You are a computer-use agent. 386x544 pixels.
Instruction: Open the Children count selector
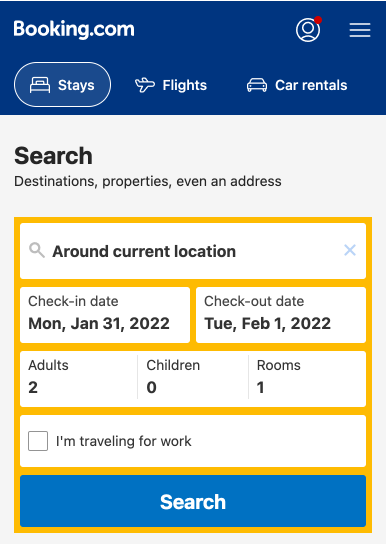point(193,379)
